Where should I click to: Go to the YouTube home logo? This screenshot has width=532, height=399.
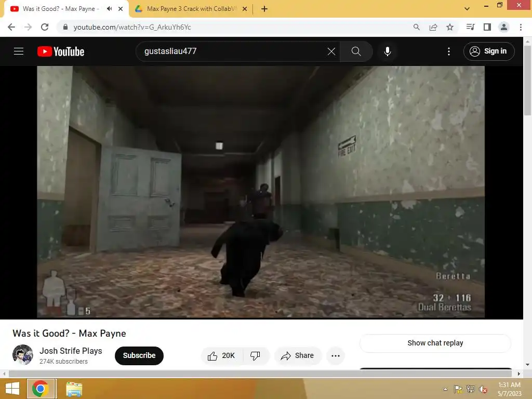(x=61, y=51)
